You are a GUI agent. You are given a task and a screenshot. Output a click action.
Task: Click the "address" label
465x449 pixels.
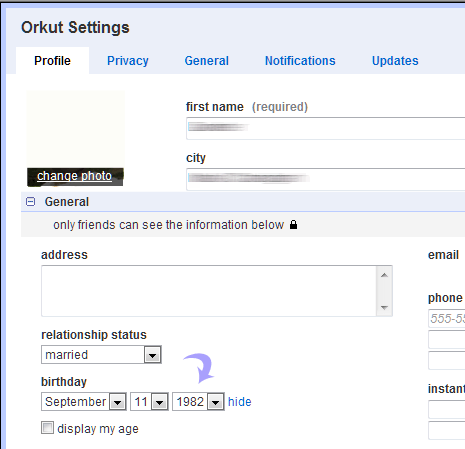click(x=64, y=255)
